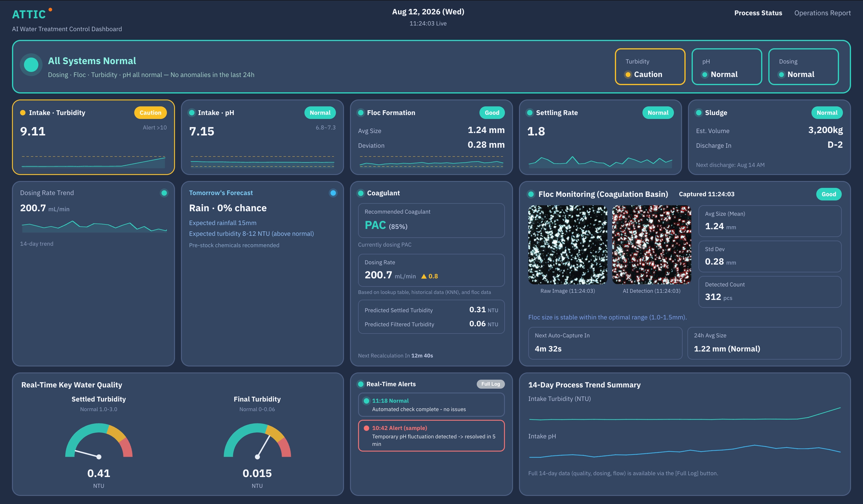Click the yellow dot beside Intake Turbidity
The image size is (863, 504).
click(x=23, y=113)
